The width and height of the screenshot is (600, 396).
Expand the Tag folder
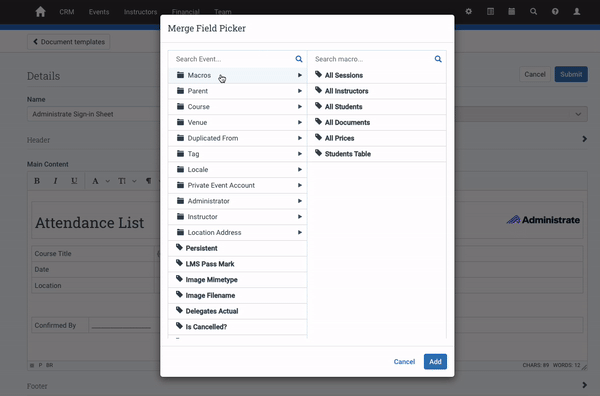[x=237, y=154]
